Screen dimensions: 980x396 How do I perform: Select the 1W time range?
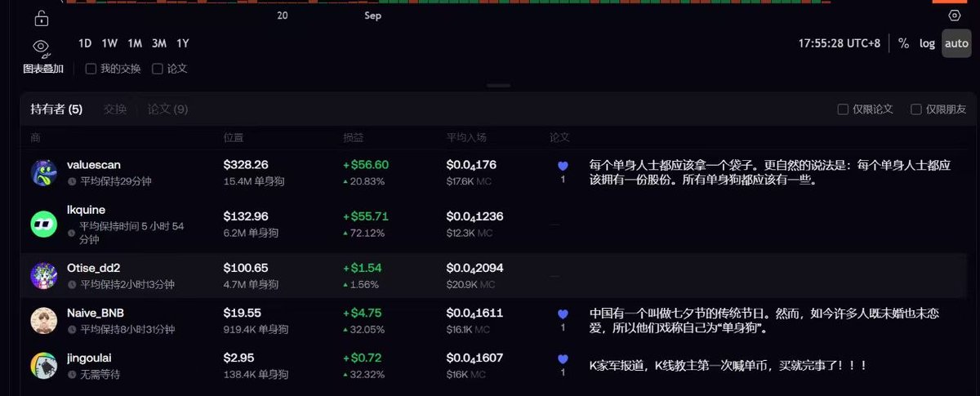click(x=109, y=43)
